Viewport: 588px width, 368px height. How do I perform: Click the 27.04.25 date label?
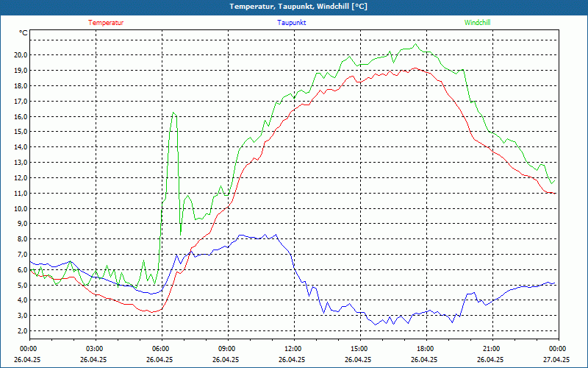556,359
